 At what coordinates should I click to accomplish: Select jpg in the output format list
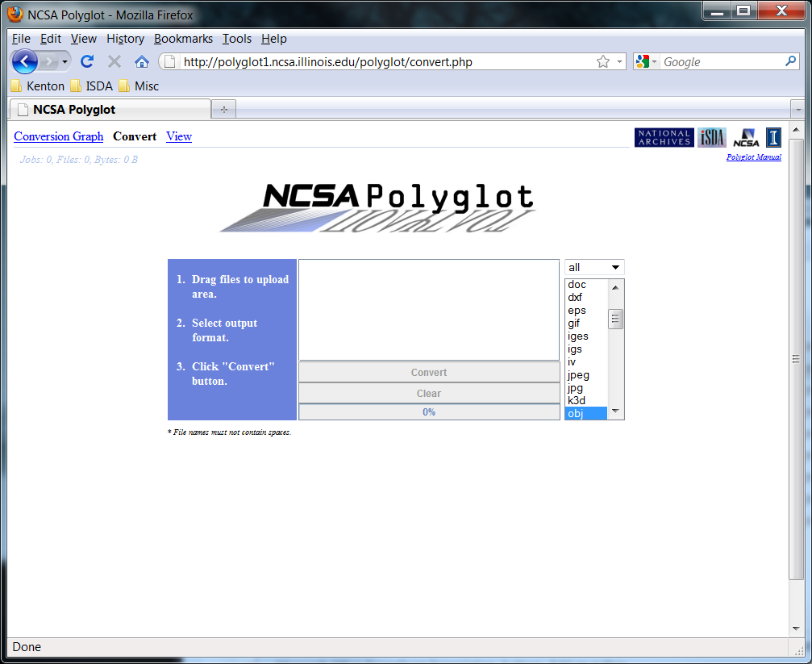[585, 388]
